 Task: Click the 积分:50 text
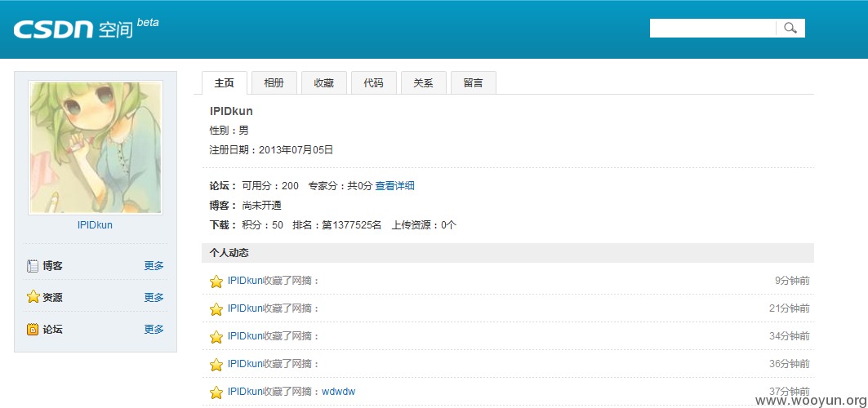click(x=262, y=225)
